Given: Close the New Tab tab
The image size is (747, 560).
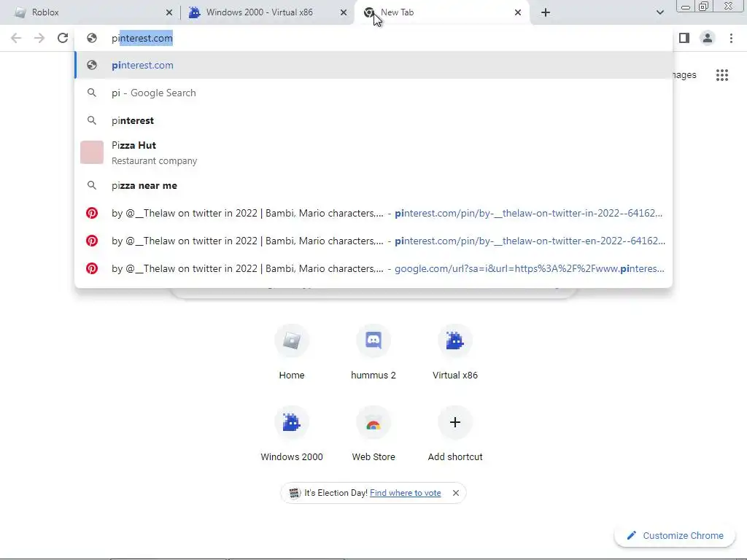Looking at the screenshot, I should (518, 12).
